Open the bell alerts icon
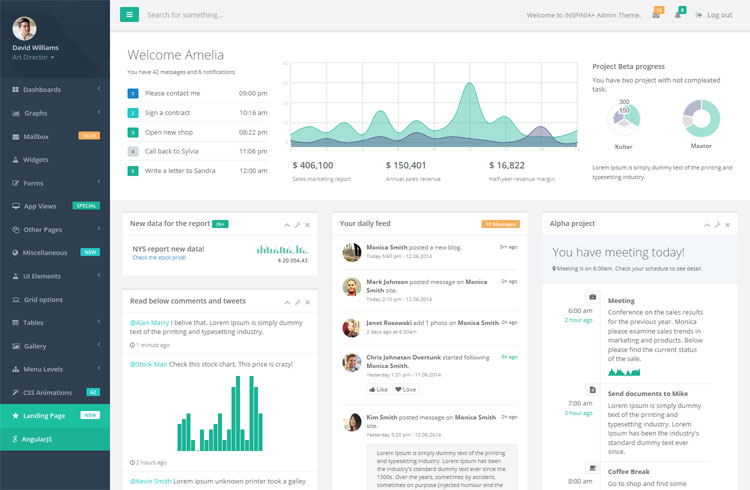This screenshot has width=750, height=490. pos(677,15)
